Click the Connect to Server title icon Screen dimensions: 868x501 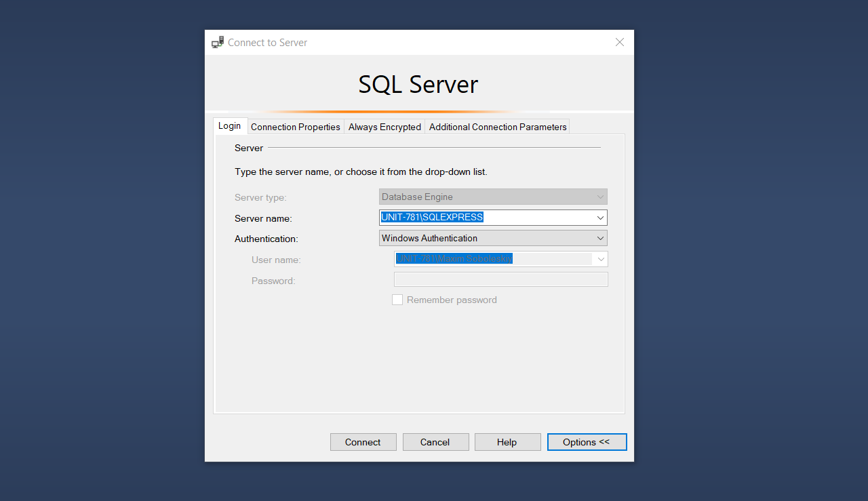point(218,42)
